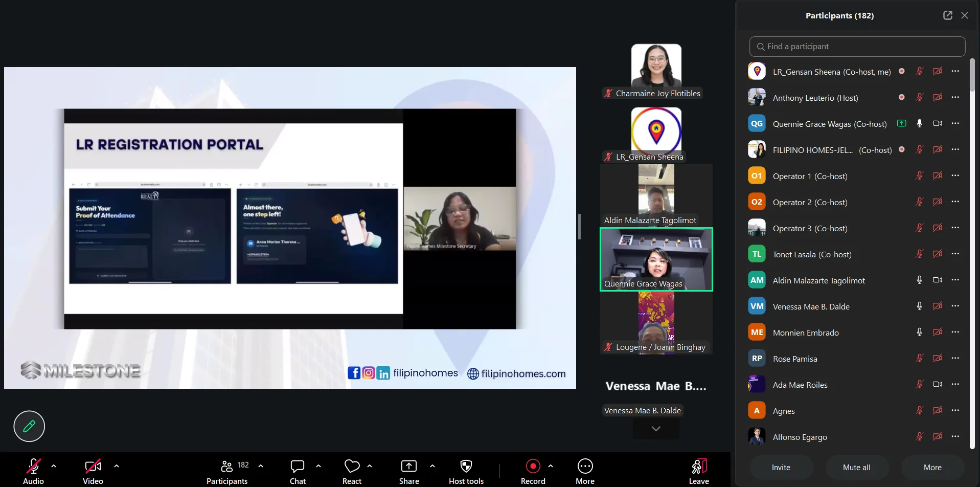This screenshot has width=980, height=487.
Task: Mute Venessa Mae B. Dalde microphone
Action: coord(920,306)
